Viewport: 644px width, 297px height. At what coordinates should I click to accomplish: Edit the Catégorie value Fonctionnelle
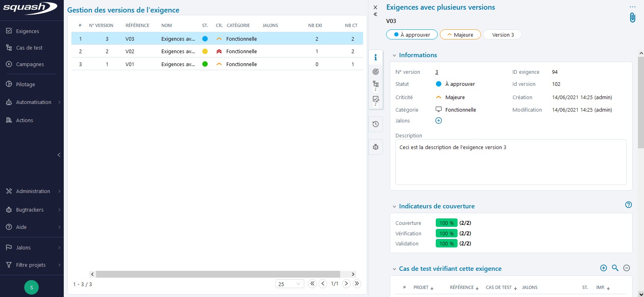456,110
